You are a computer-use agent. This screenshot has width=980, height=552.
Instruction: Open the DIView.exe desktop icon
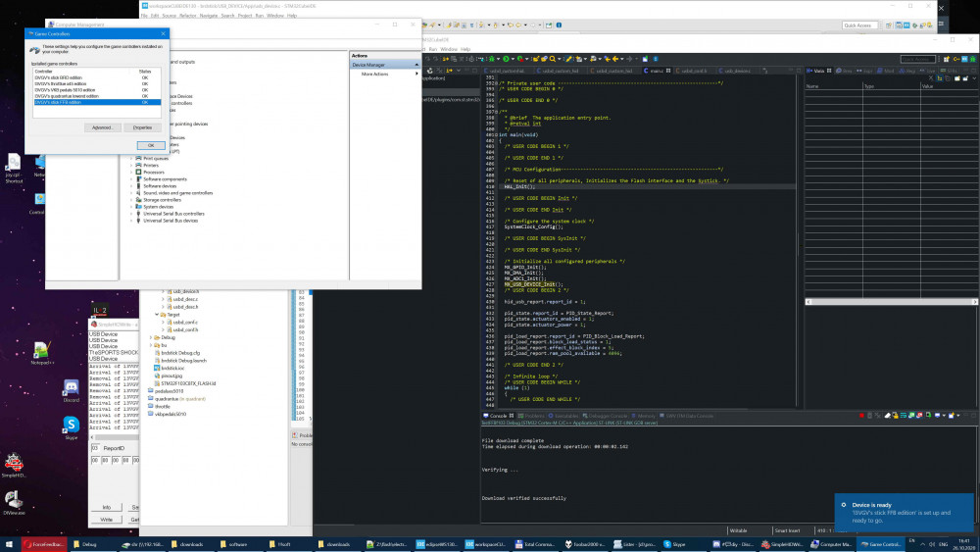pos(14,499)
